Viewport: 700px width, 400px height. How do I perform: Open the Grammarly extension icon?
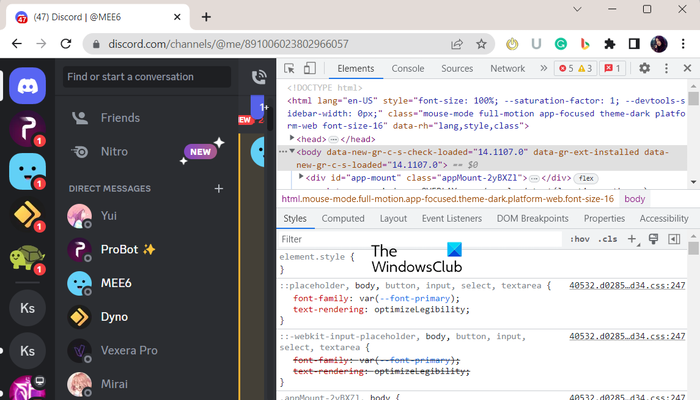click(x=561, y=44)
